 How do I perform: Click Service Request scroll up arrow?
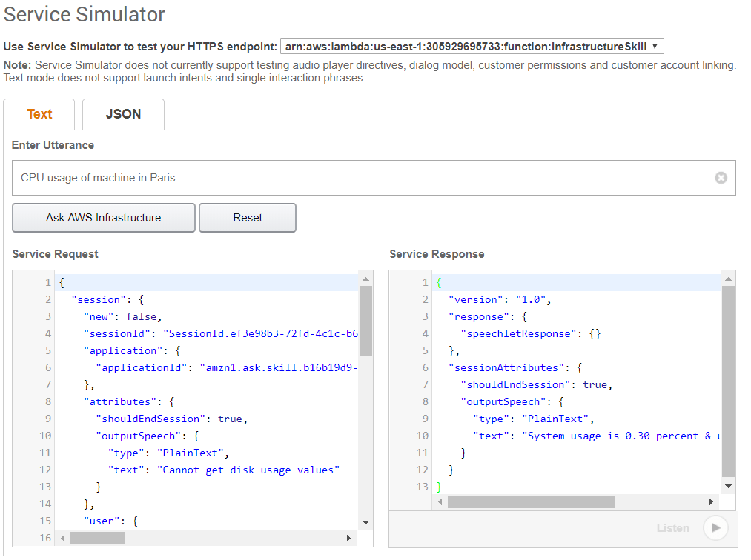(365, 279)
